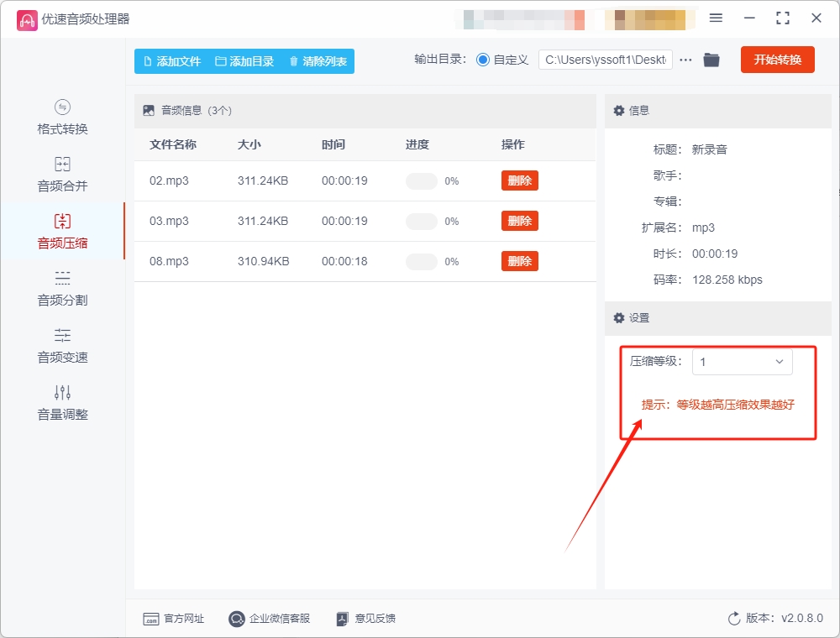Open the 格式转换 format conversion section
The height and width of the screenshot is (638, 840).
point(62,118)
